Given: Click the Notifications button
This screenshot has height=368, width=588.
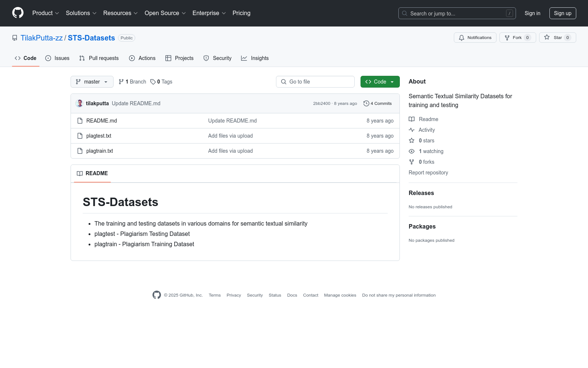Looking at the screenshot, I should (x=475, y=38).
